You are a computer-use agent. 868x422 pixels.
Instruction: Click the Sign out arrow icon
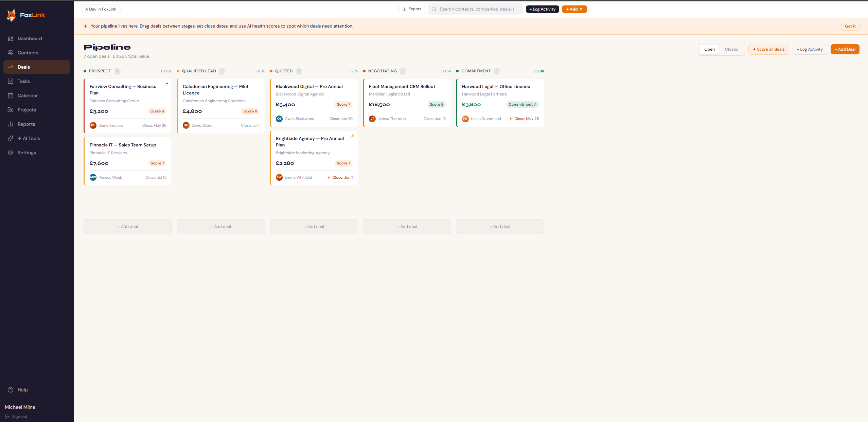(7, 417)
